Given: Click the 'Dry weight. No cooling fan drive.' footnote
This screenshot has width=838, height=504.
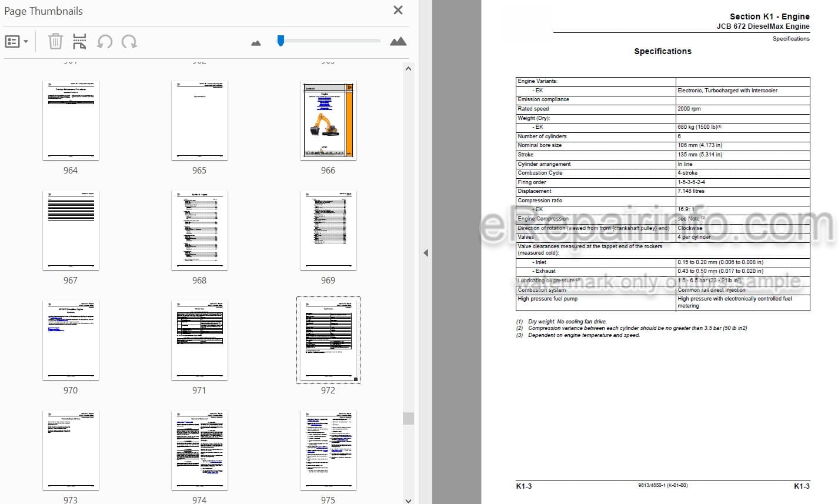Looking at the screenshot, I should tap(567, 322).
